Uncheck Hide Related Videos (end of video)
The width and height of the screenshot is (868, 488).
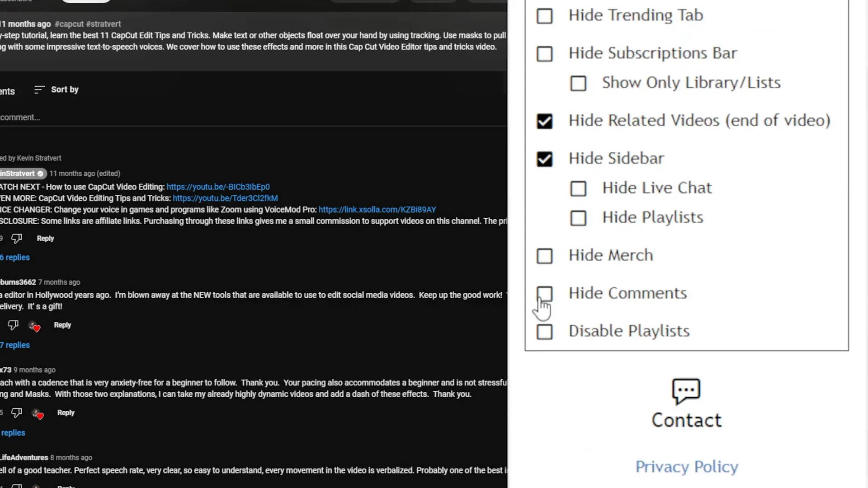544,121
